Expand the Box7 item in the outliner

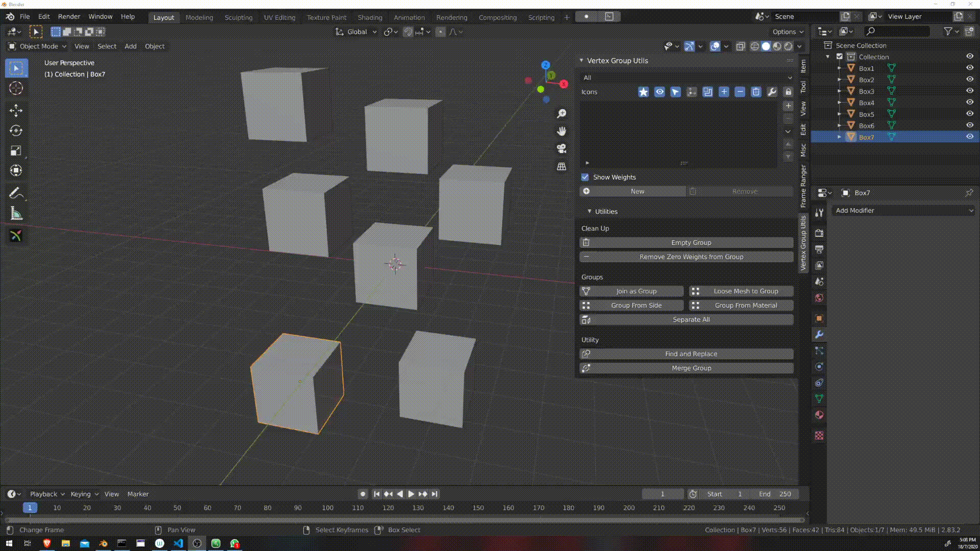(840, 137)
